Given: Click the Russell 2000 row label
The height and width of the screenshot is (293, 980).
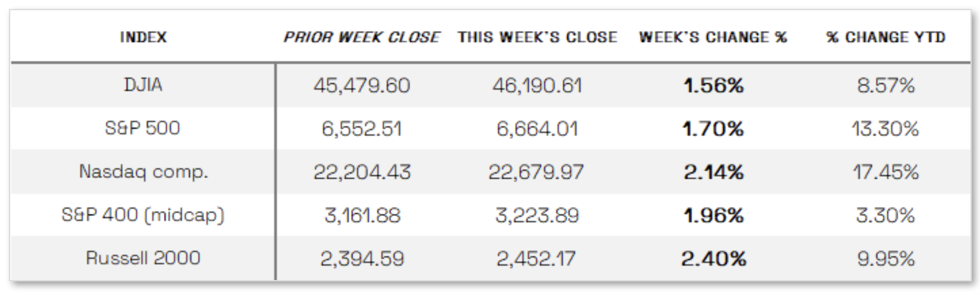Looking at the screenshot, I should pos(143,258).
